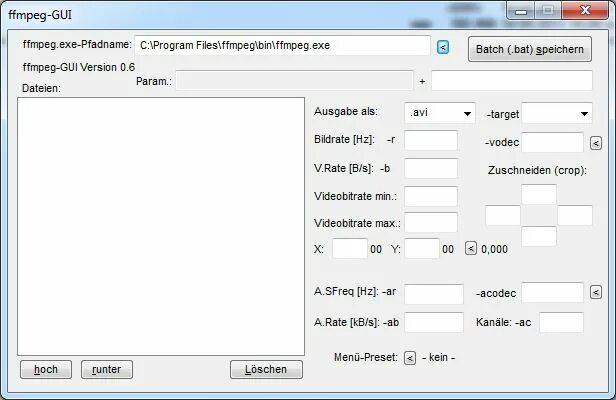
Task: Click inside the Dateien file list box
Action: point(161,227)
